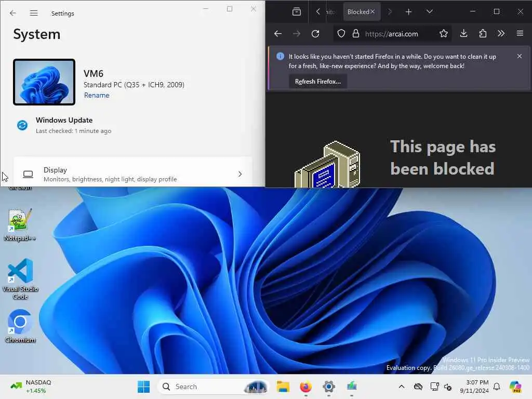This screenshot has height=399, width=532.
Task: Bookmark this page with the star icon
Action: [x=444, y=34]
